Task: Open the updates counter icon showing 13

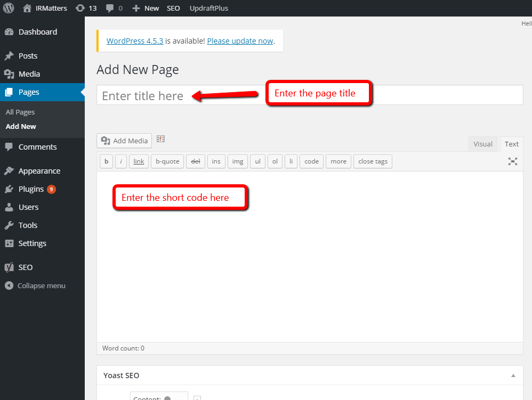Action: tap(80, 8)
